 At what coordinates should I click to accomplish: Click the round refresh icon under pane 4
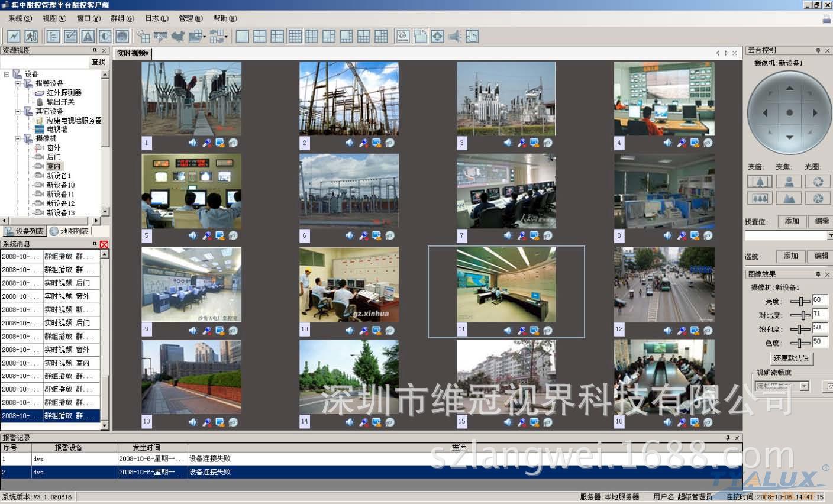coord(708,143)
